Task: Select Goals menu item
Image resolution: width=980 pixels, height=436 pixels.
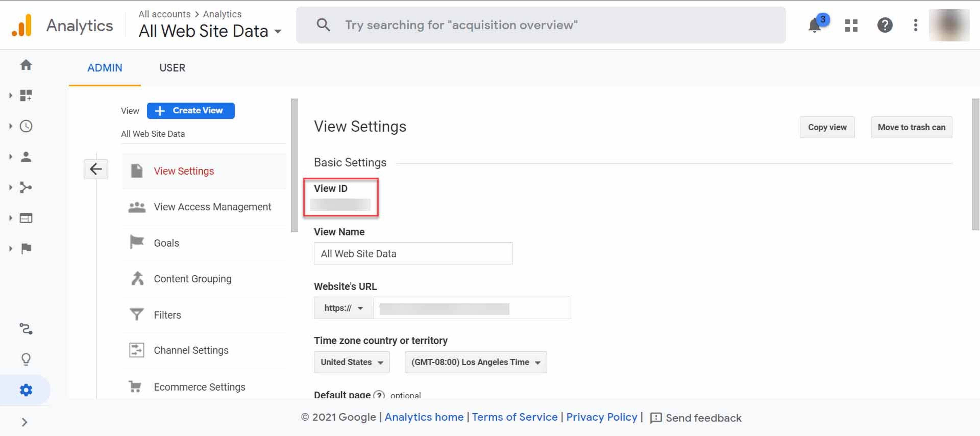Action: coord(204,243)
